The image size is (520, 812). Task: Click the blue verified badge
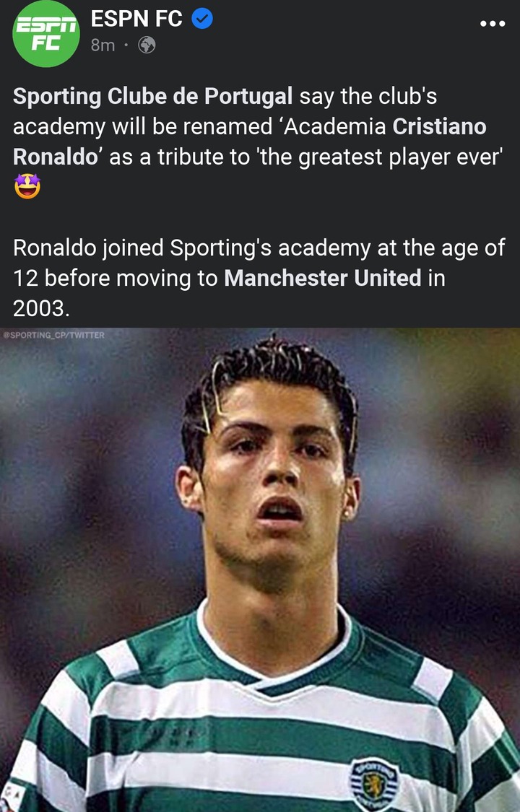pos(202,19)
